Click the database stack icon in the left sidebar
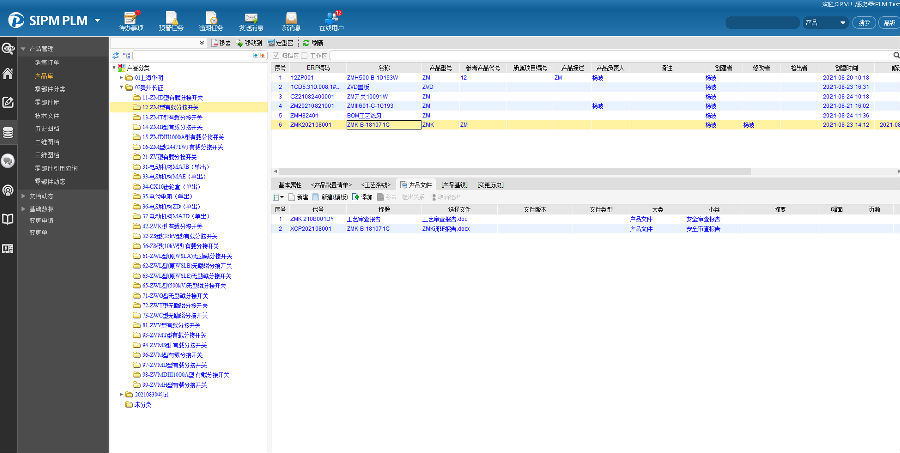The width and height of the screenshot is (900, 453). (x=8, y=132)
